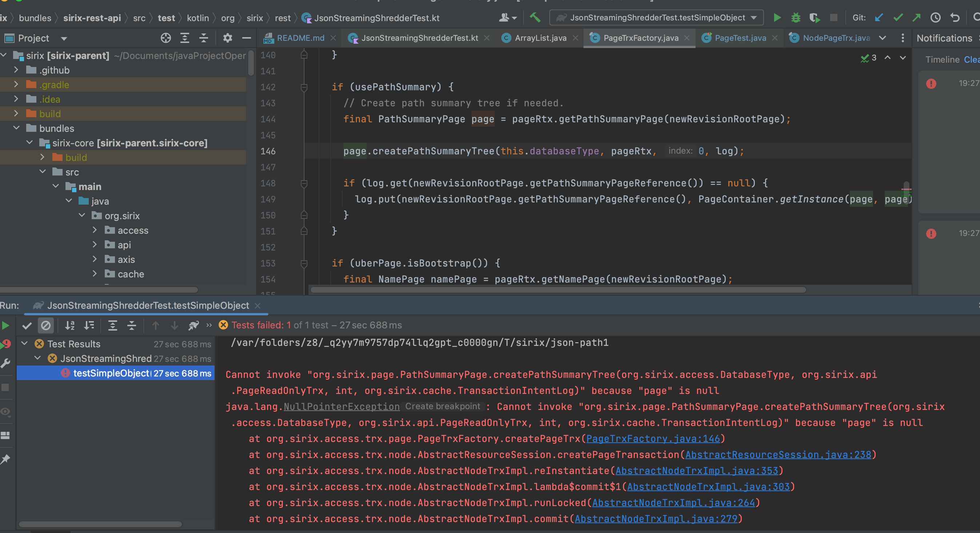Click the Debug bug icon
Screen dimensions: 980x533
796,18
